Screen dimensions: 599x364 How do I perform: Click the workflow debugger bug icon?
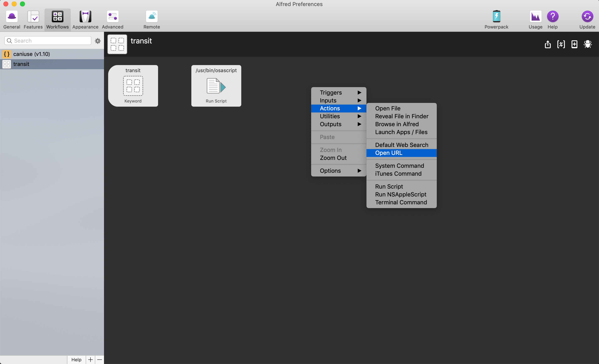tap(588, 44)
